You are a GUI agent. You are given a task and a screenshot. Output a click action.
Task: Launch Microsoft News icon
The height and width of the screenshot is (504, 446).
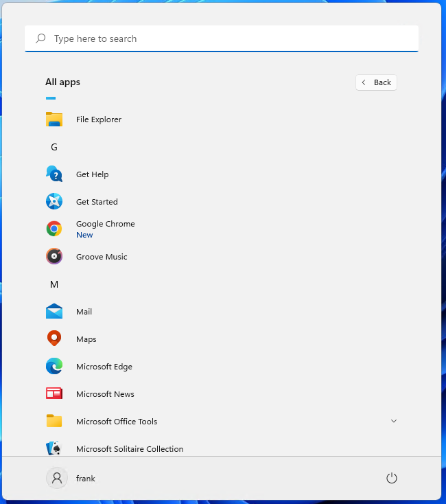pyautogui.click(x=54, y=393)
